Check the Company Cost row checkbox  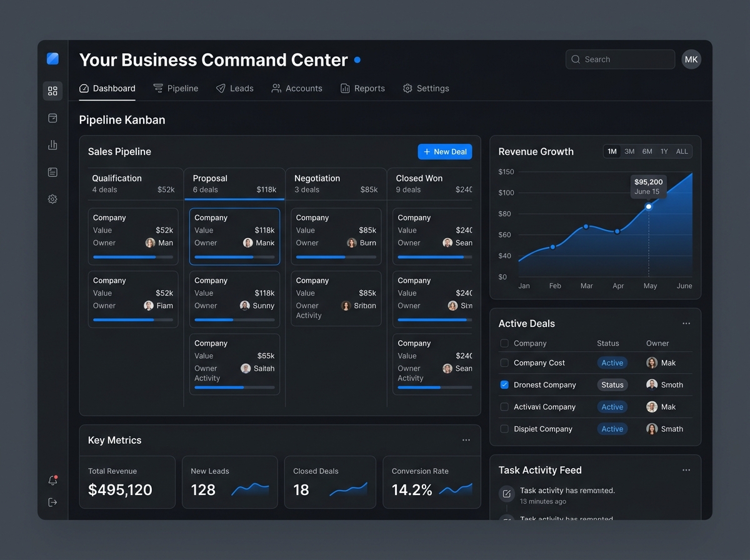(504, 362)
